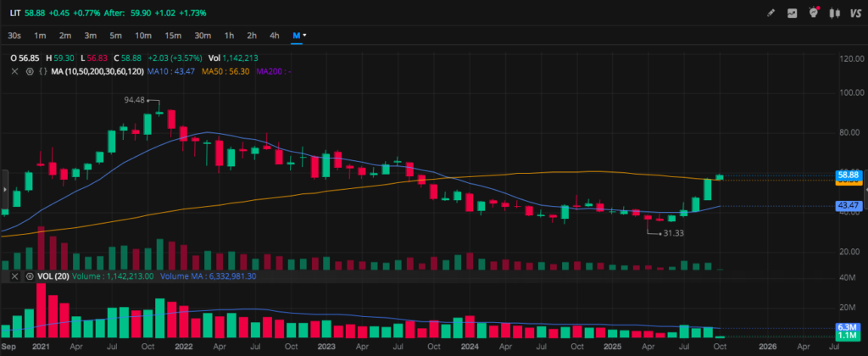Image resolution: width=868 pixels, height=356 pixels.
Task: Click the LIT ticker symbol
Action: pos(15,13)
